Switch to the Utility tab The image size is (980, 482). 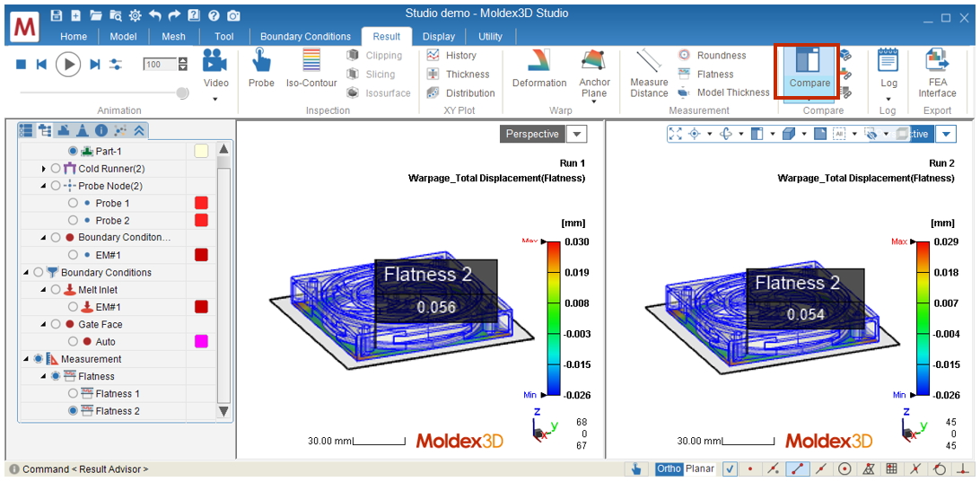(490, 36)
